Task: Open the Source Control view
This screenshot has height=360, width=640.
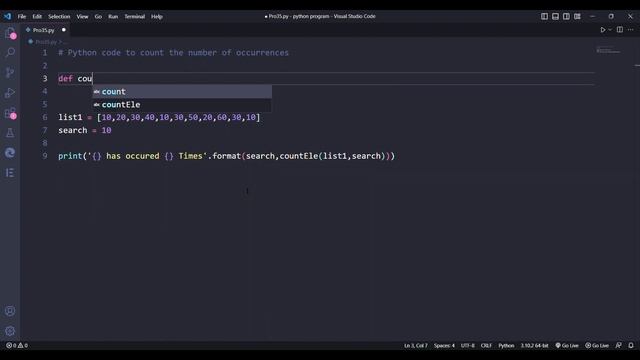Action: pos(10,73)
